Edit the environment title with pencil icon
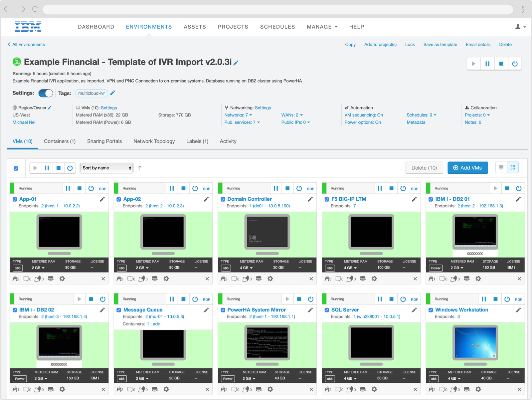Screen dimensions: 532x400 pos(236,63)
